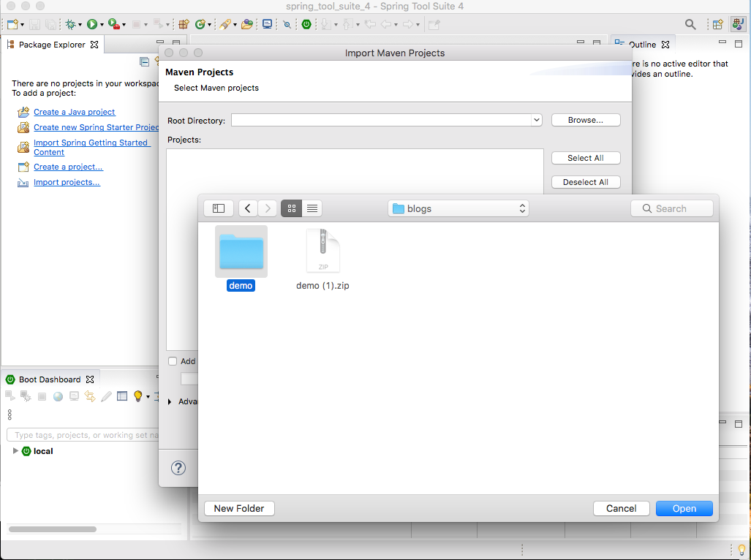The image size is (751, 560).
Task: Click Boot Dashboard open browser globe icon
Action: [58, 396]
